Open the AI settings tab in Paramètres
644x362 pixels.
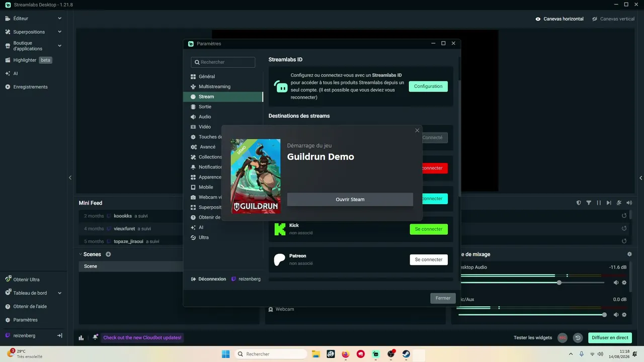click(223, 227)
